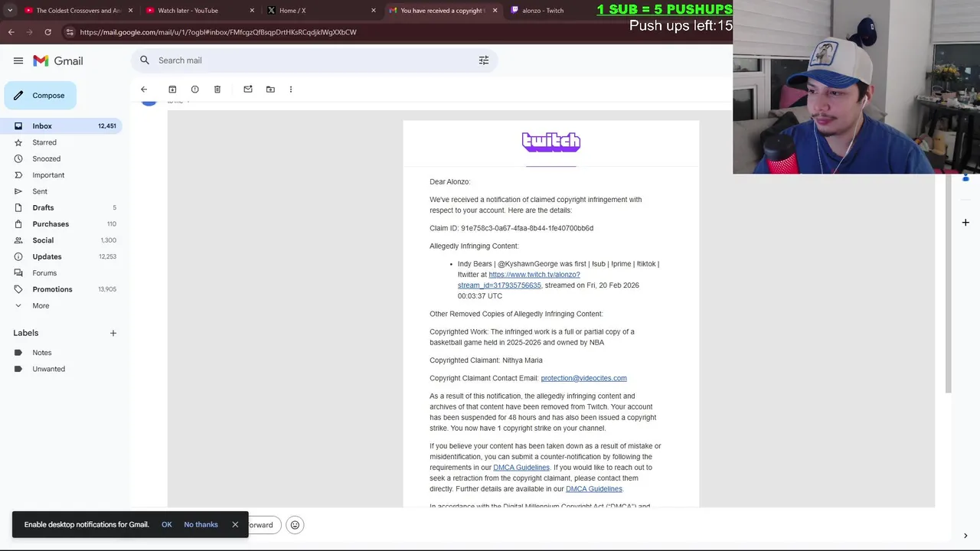
Task: Click No thanks on notification prompt
Action: pyautogui.click(x=201, y=525)
